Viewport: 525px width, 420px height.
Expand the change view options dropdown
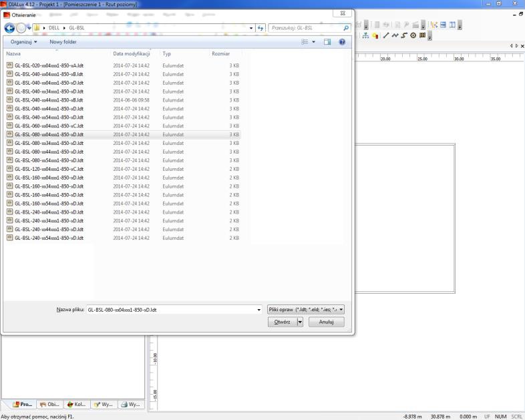[313, 41]
